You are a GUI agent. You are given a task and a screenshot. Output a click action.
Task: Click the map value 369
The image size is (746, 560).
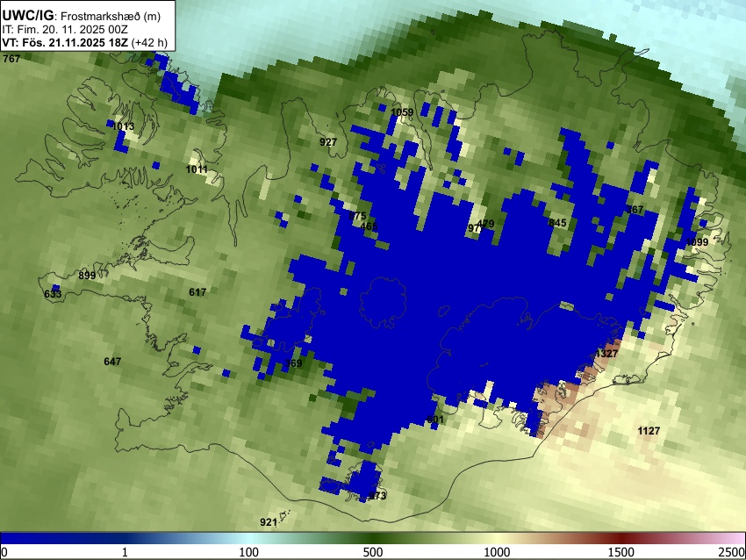[293, 363]
